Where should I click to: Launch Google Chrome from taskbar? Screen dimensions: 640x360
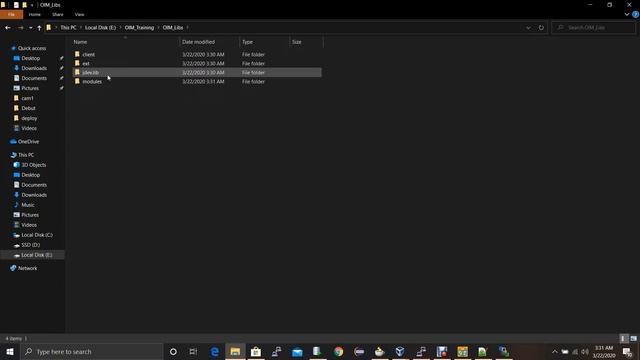pyautogui.click(x=338, y=351)
